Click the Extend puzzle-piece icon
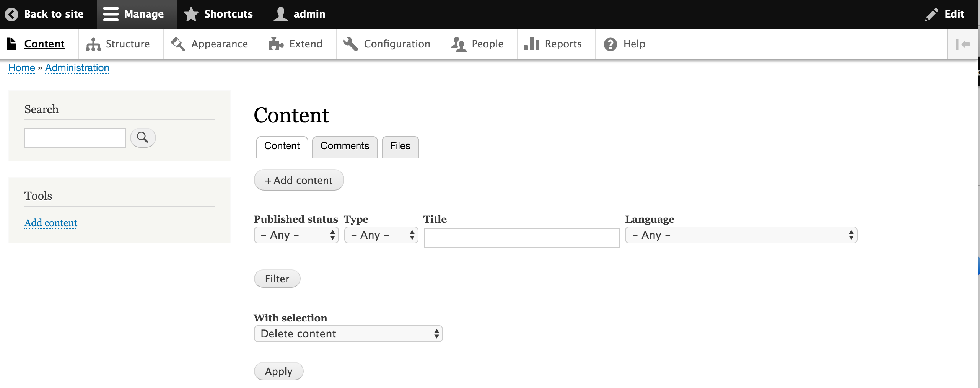The height and width of the screenshot is (388, 980). pos(276,44)
